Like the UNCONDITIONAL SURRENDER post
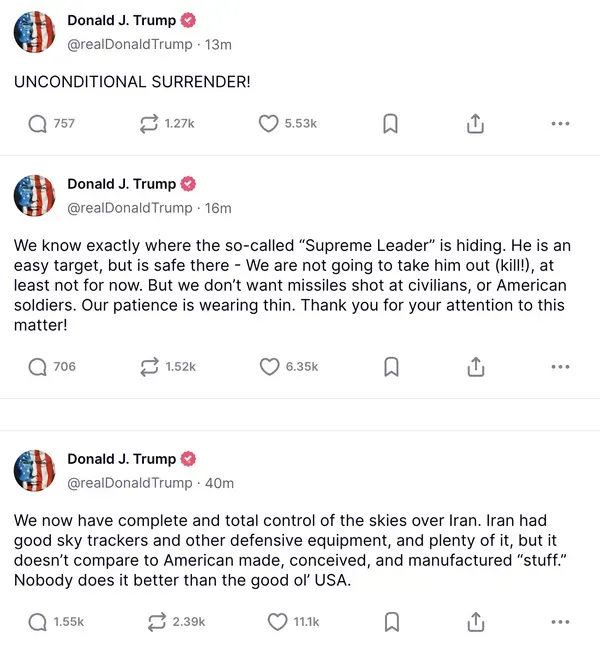Viewport: 600px width, 651px height. (x=269, y=123)
